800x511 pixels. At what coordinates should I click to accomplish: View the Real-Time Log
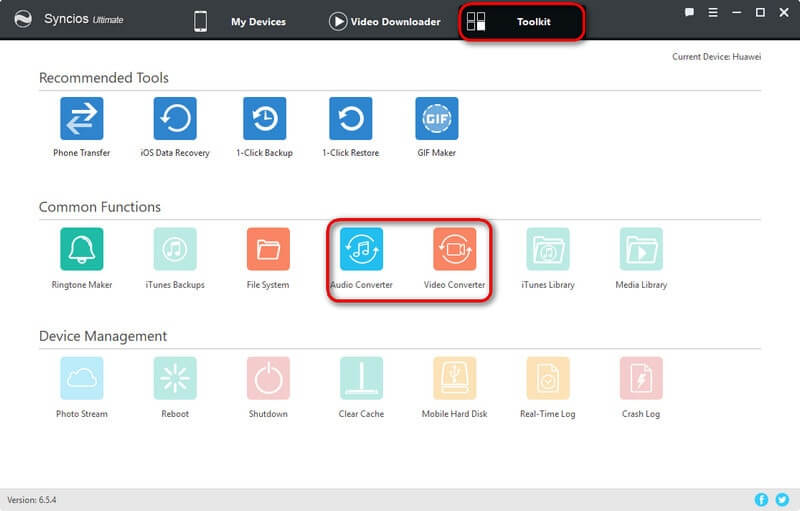point(548,378)
